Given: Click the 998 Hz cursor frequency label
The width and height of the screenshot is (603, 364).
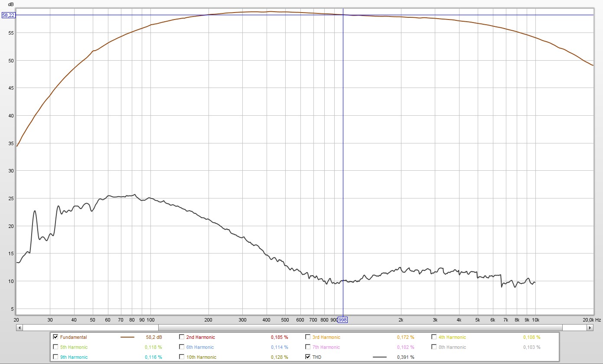Looking at the screenshot, I should 342,320.
